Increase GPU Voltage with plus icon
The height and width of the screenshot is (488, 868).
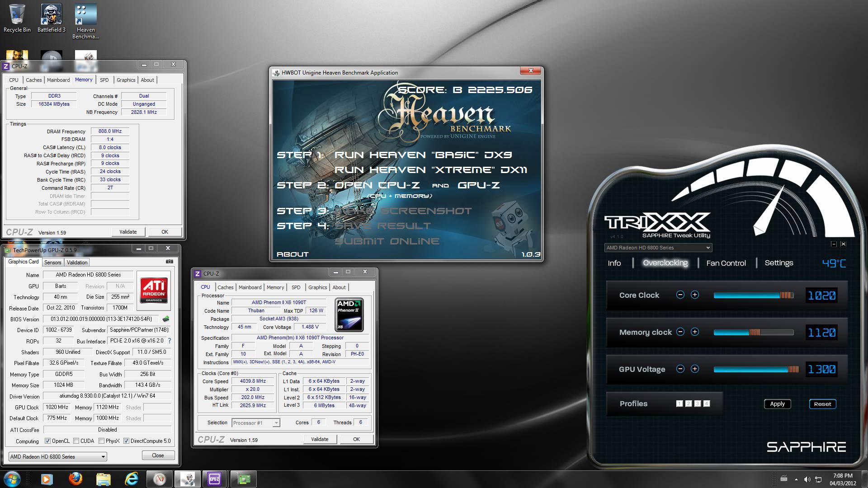[x=695, y=369]
